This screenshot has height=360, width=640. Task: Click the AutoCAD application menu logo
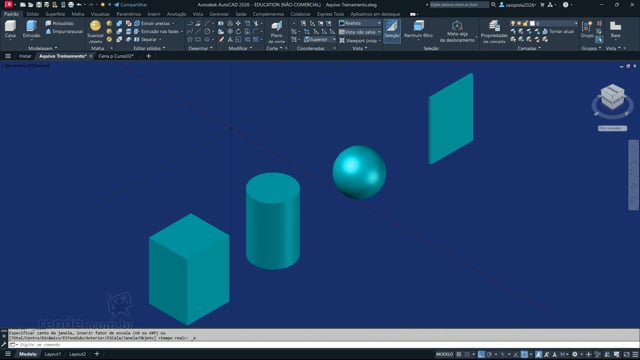click(x=8, y=4)
